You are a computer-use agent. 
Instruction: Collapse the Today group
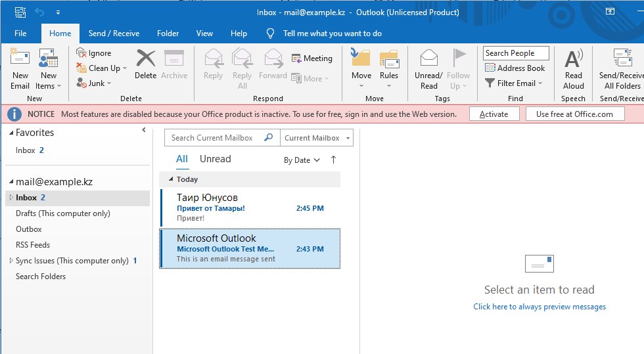171,179
